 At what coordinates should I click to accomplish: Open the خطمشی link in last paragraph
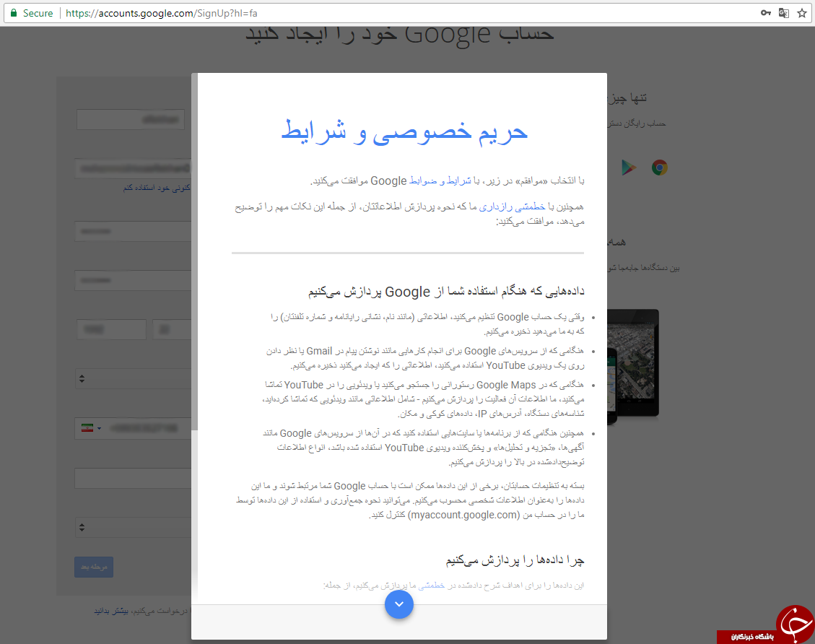(x=432, y=586)
